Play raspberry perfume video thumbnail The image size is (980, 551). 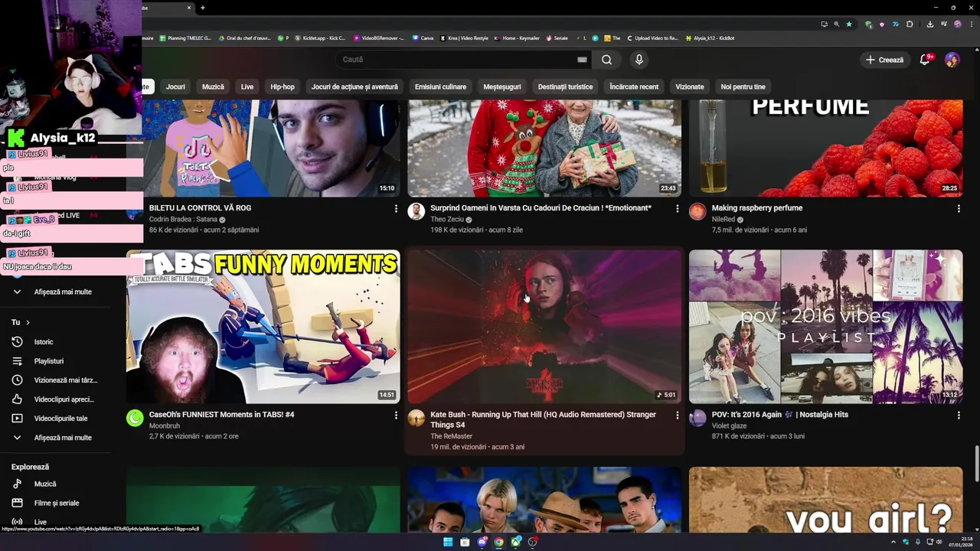[825, 148]
